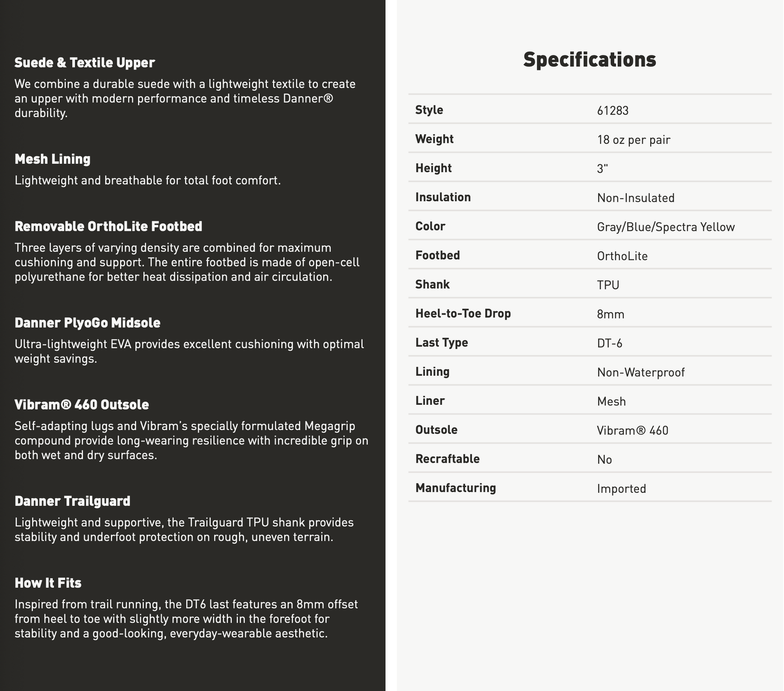Screen dimensions: 784x691
Task: Click the weight value 18 oz per pair
Action: (x=633, y=140)
